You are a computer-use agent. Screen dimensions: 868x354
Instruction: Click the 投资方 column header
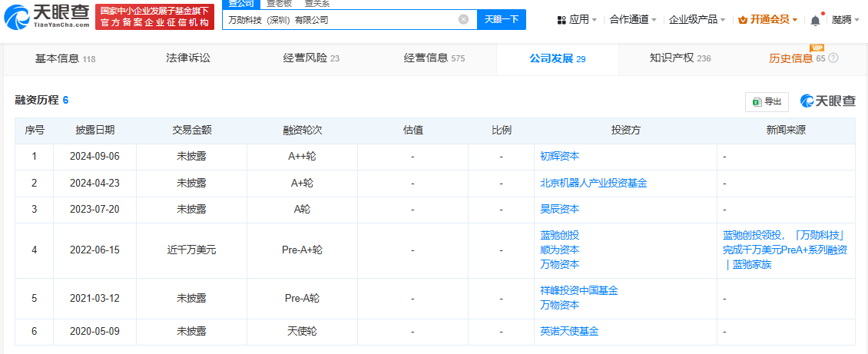(x=625, y=131)
